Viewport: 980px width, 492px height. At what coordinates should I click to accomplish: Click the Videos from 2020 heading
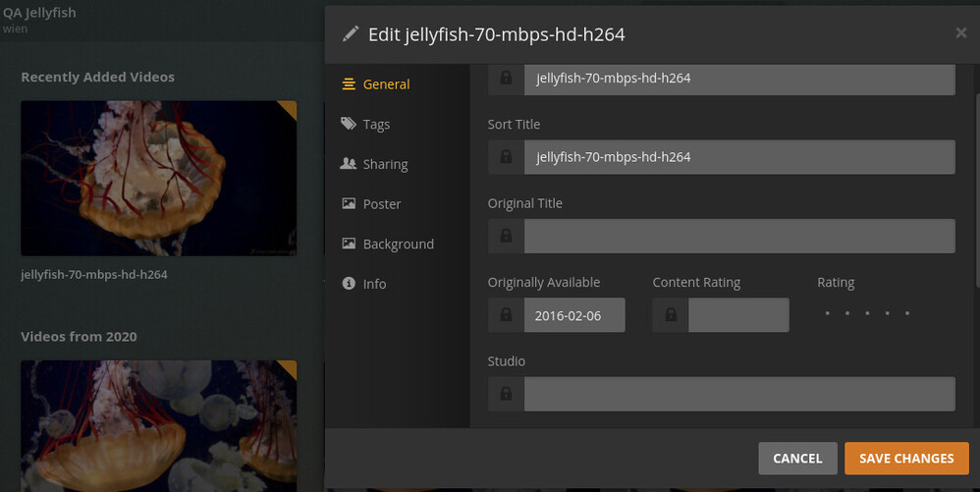tap(79, 336)
